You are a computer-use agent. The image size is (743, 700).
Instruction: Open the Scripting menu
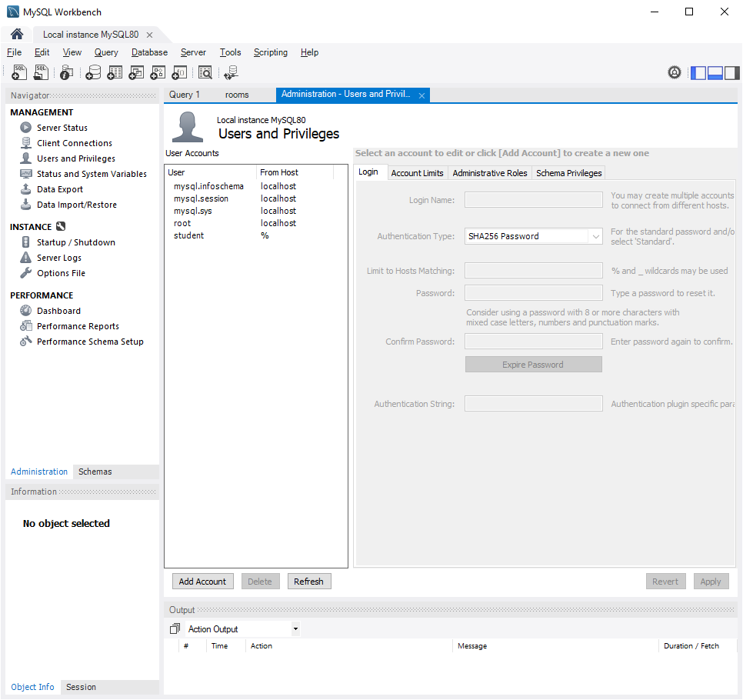(271, 52)
